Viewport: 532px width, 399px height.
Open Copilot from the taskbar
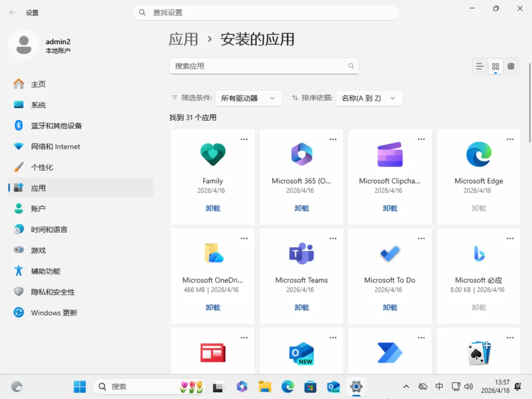click(x=242, y=387)
